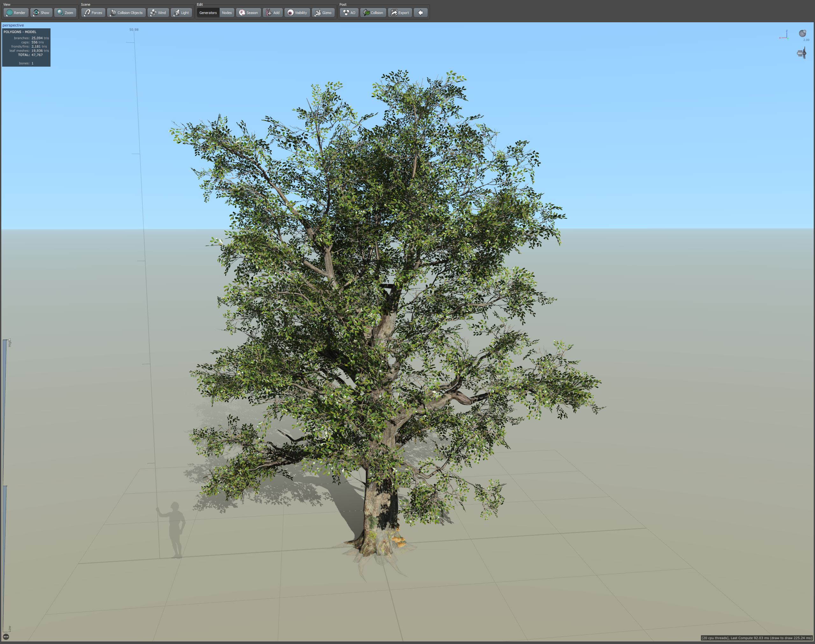Click the AO post button
This screenshot has height=644, width=815.
[x=349, y=12]
